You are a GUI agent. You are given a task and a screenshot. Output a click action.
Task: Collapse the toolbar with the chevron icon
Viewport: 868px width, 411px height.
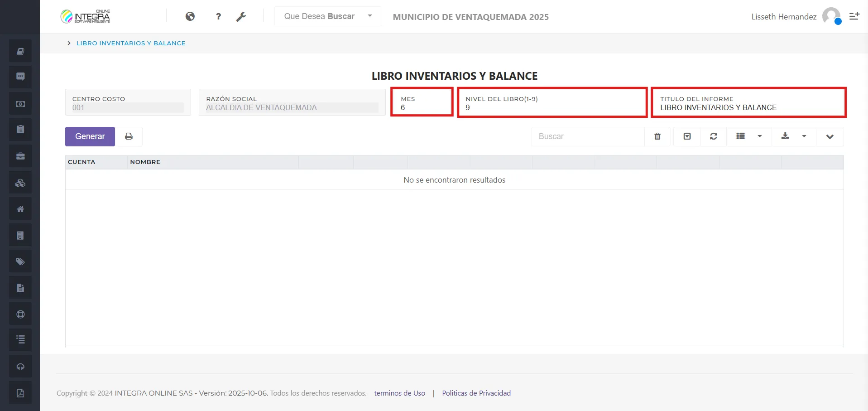(x=830, y=136)
